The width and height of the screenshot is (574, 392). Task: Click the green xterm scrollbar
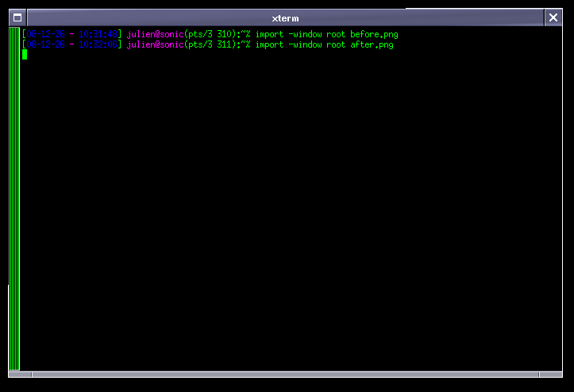click(x=14, y=198)
